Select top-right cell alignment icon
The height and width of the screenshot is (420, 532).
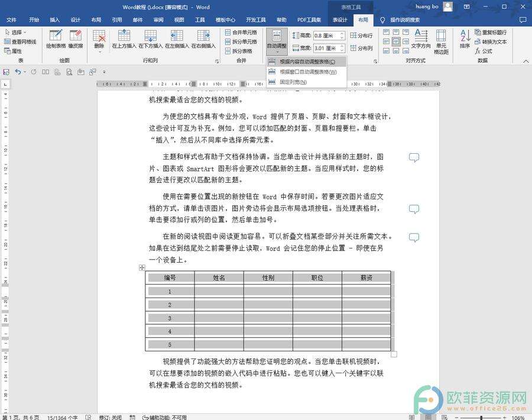click(406, 33)
